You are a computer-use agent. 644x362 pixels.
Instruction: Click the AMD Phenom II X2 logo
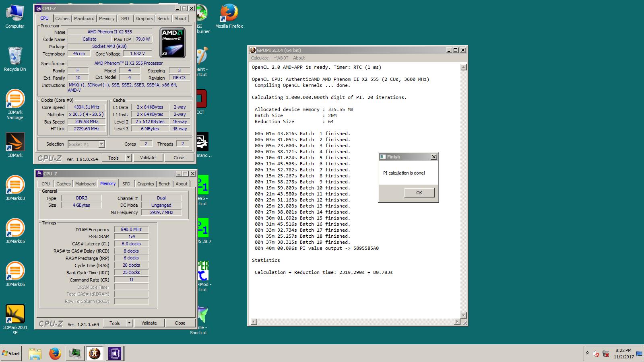[x=173, y=43]
